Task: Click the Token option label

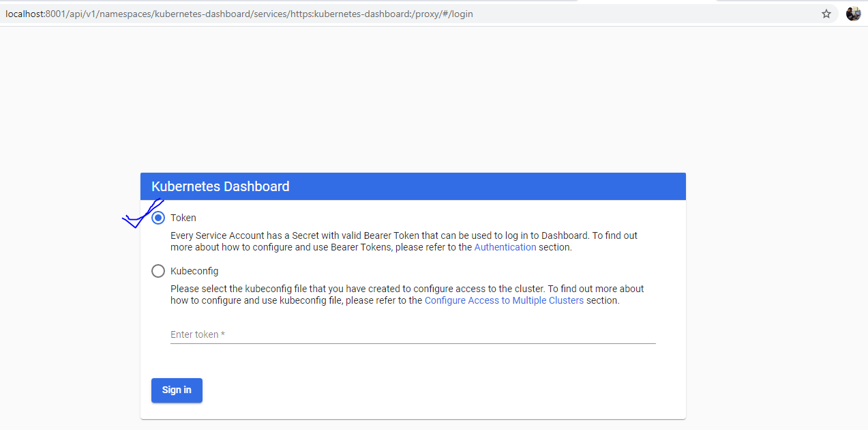Action: point(183,218)
